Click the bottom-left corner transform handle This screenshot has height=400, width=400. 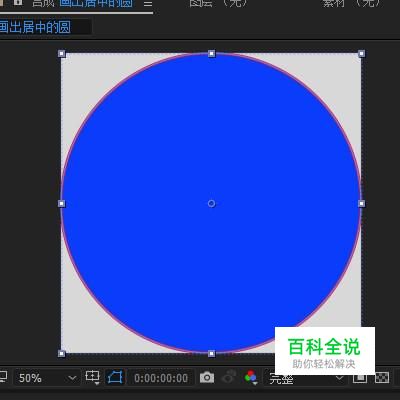click(62, 353)
